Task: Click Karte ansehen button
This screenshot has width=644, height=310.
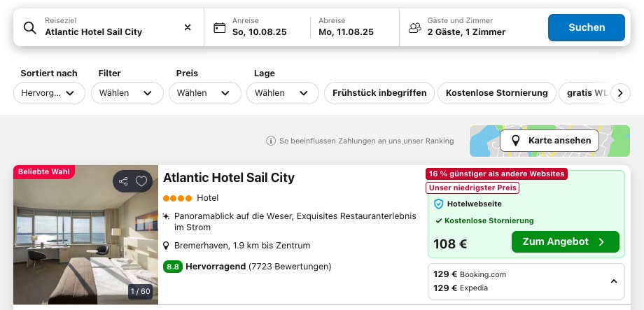Action: tap(549, 141)
